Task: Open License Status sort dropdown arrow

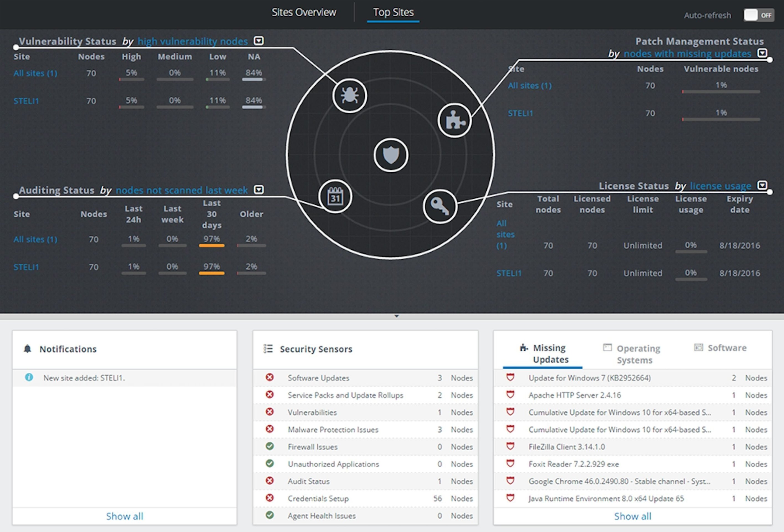Action: (762, 185)
